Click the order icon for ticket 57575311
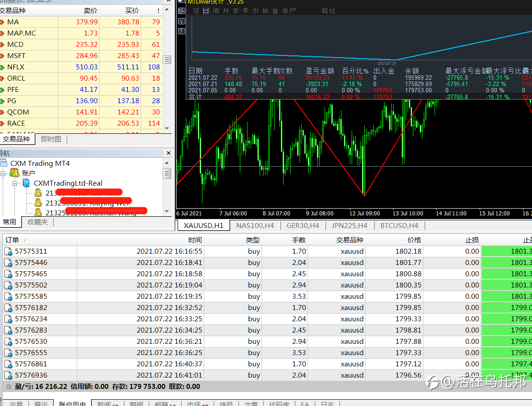The height and width of the screenshot is (406, 532). coord(8,251)
